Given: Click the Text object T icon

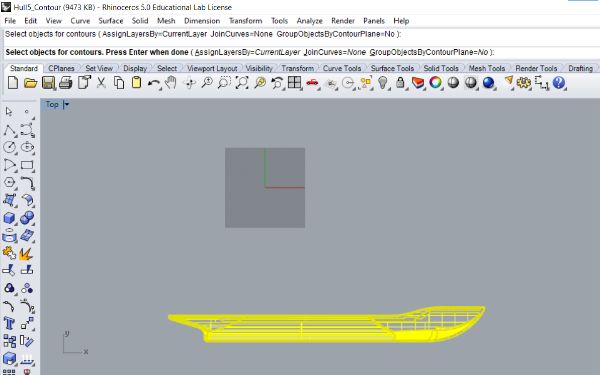Looking at the screenshot, I should pos(9,324).
